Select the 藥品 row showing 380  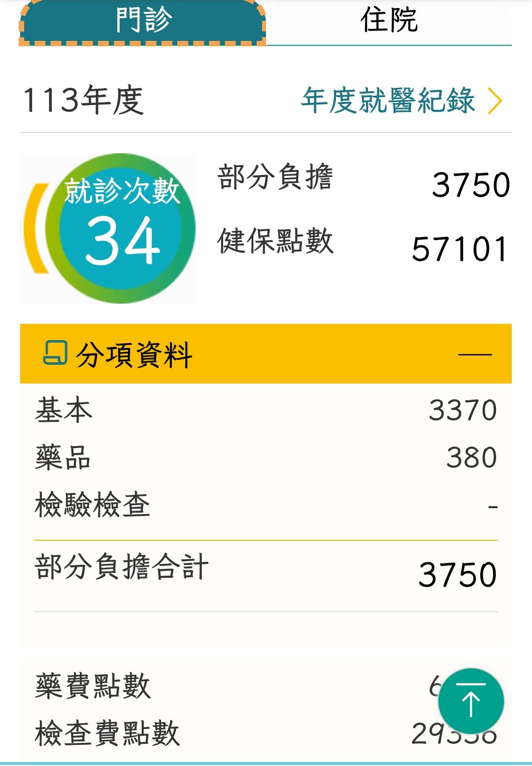click(x=266, y=457)
